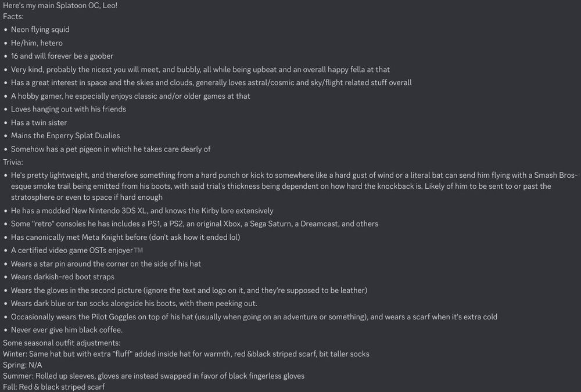This screenshot has width=581, height=392.
Task: Click the 'Neon flying squid' bullet item
Action: (x=40, y=30)
